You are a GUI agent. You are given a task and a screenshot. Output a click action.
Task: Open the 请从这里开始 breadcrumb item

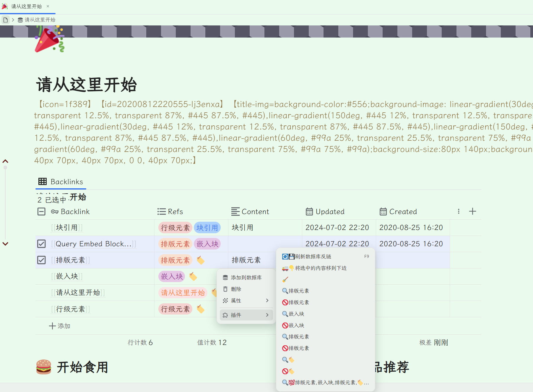click(37, 20)
